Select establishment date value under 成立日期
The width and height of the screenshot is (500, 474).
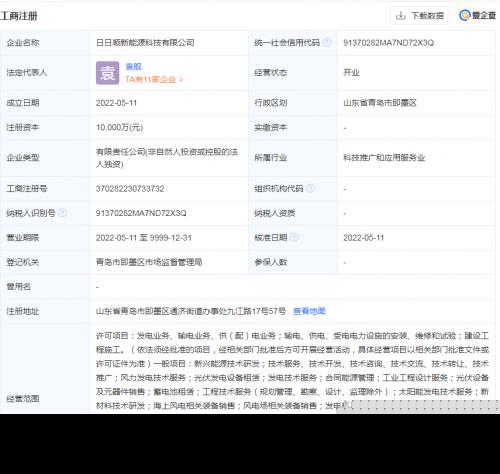click(x=116, y=103)
